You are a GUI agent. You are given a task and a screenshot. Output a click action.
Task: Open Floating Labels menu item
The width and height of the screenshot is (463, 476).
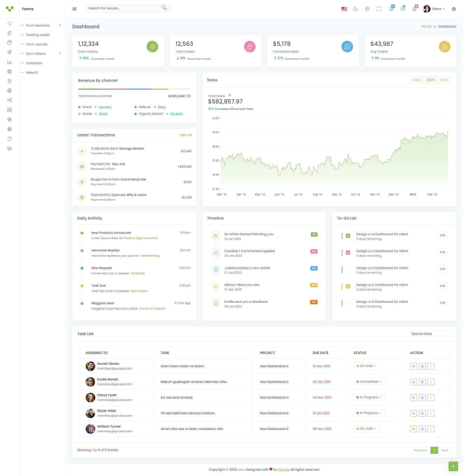coord(38,35)
